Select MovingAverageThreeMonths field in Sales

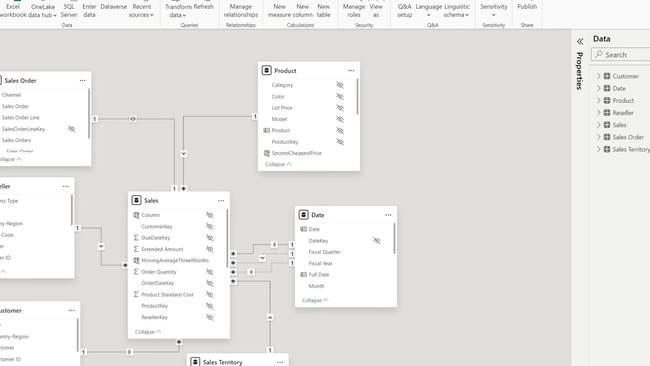coord(175,260)
